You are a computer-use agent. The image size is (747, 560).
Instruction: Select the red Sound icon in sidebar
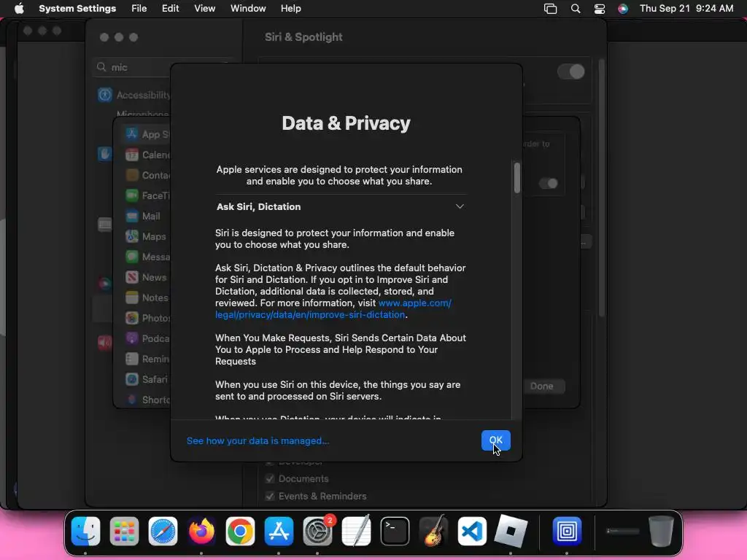(x=104, y=342)
